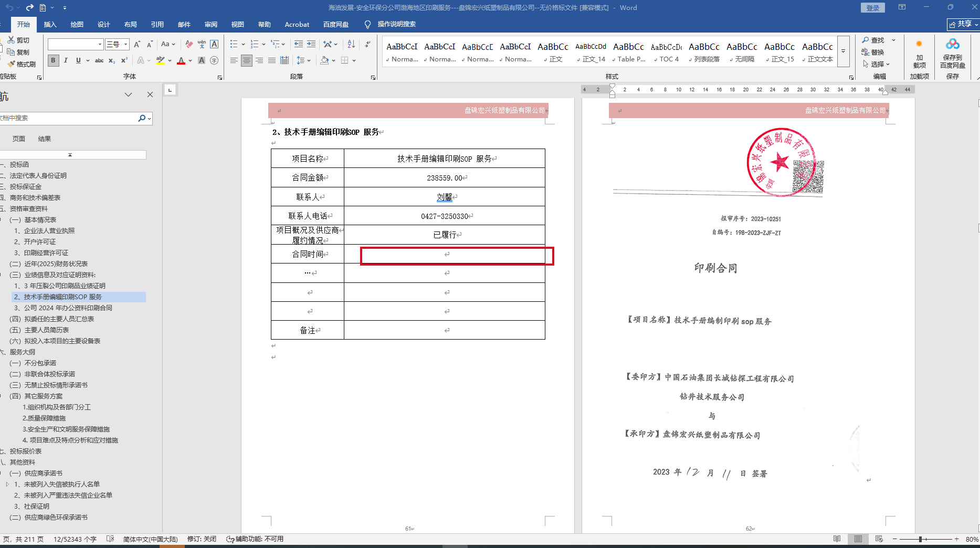The height and width of the screenshot is (548, 980).
Task: Apply character shading icon
Action: (202, 60)
